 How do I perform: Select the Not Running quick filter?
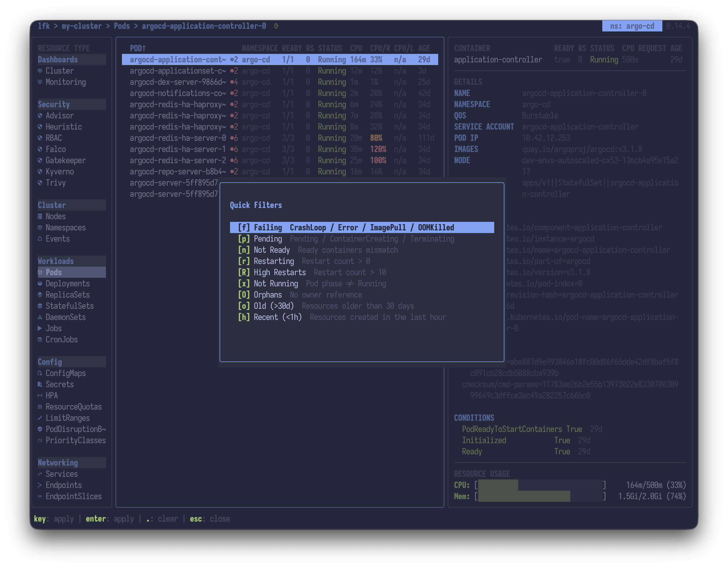(362, 283)
